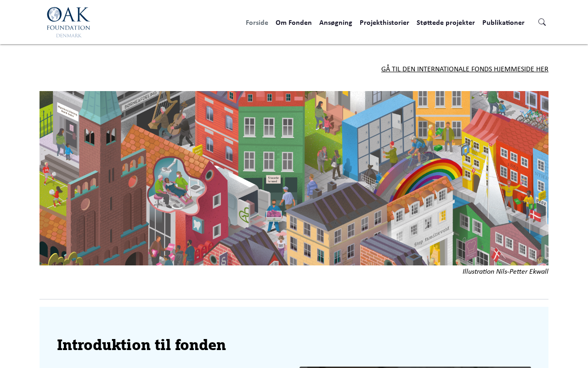Viewport: 588px width, 368px height.
Task: Follow the link to the international foundation website
Action: [x=465, y=69]
